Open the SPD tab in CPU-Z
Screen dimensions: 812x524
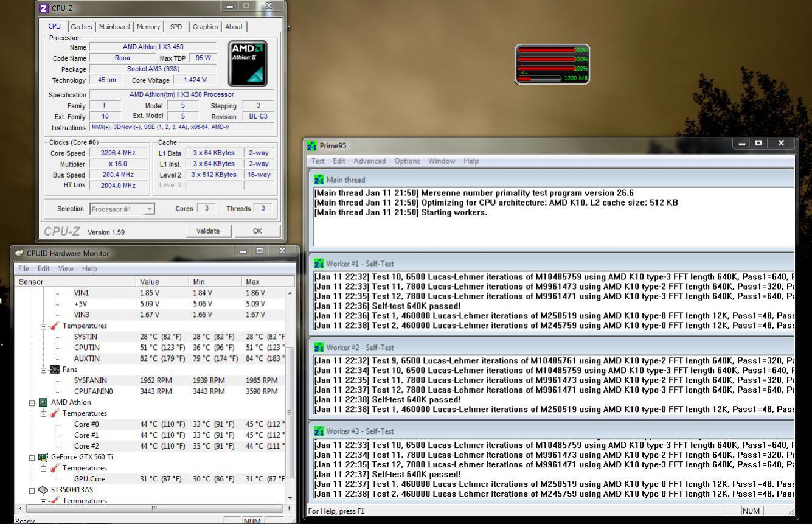point(176,27)
